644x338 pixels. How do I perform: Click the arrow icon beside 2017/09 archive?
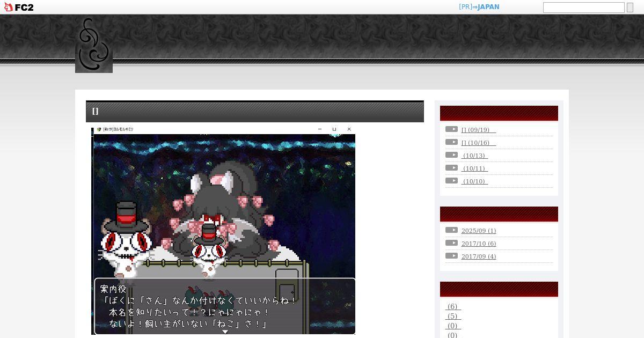452,256
